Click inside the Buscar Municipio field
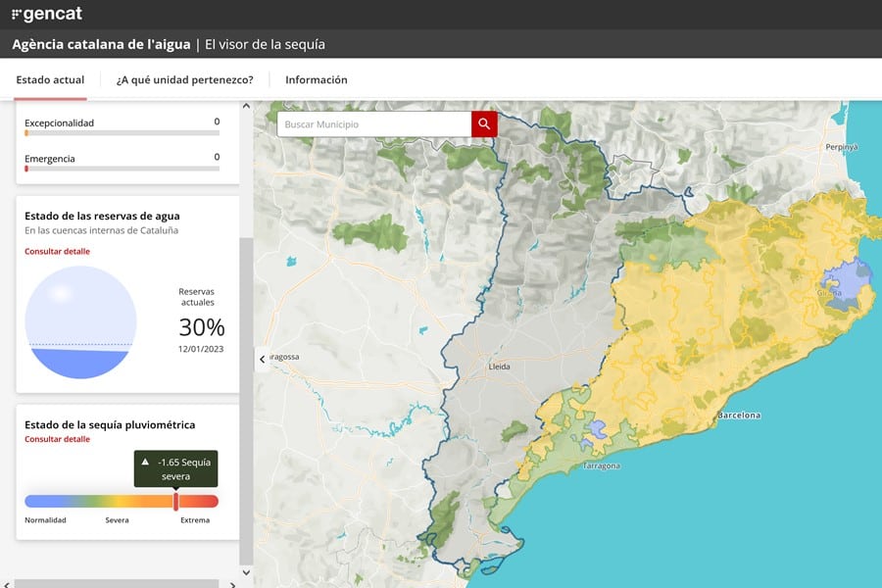This screenshot has height=588, width=882. (x=374, y=124)
